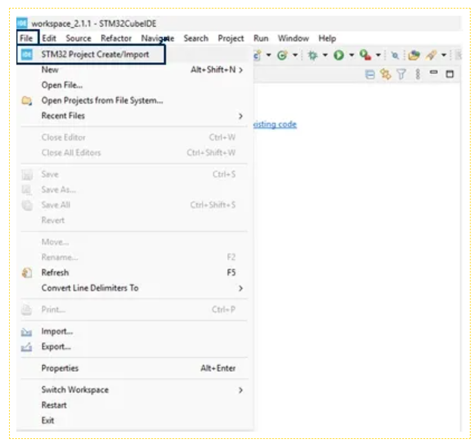
Task: Collapse all items in the project explorer
Action: 370,74
